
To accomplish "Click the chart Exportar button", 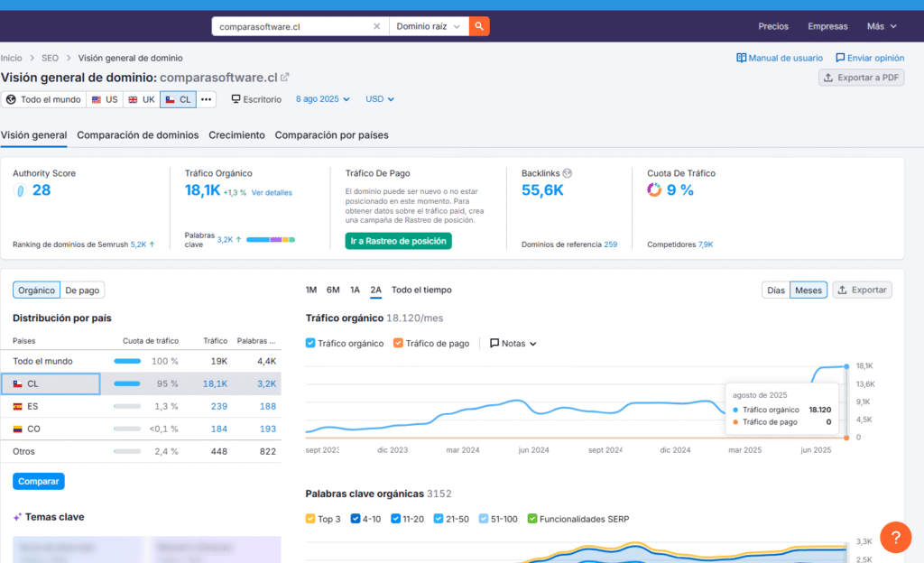I will pyautogui.click(x=862, y=290).
